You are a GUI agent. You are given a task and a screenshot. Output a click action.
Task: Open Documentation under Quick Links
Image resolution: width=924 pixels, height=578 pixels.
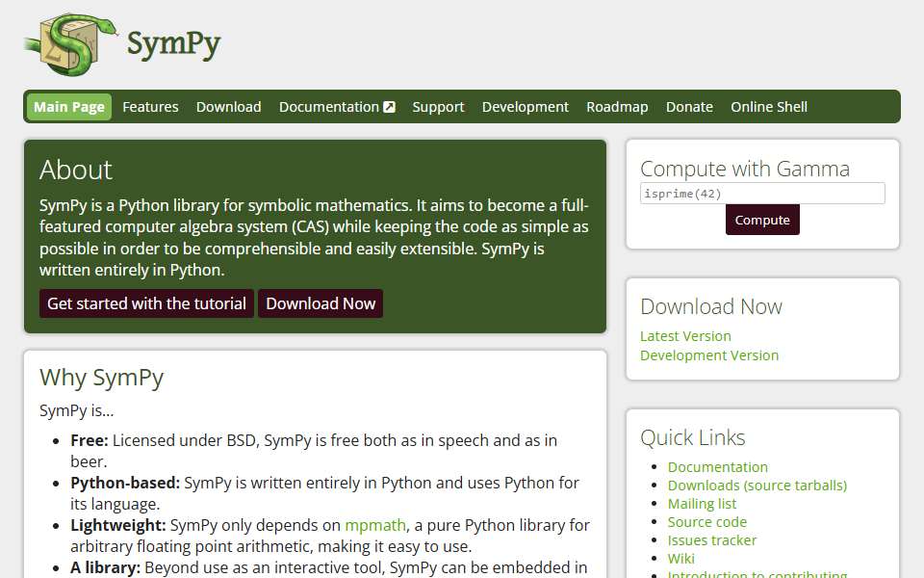click(x=718, y=467)
